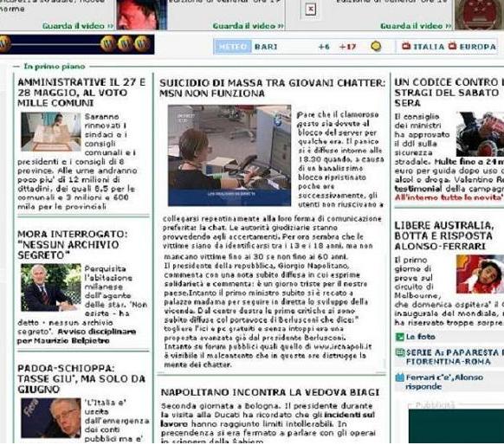Viewport: 504px width, 445px height.
Task: Click the Europa TV icon
Action: point(453,46)
